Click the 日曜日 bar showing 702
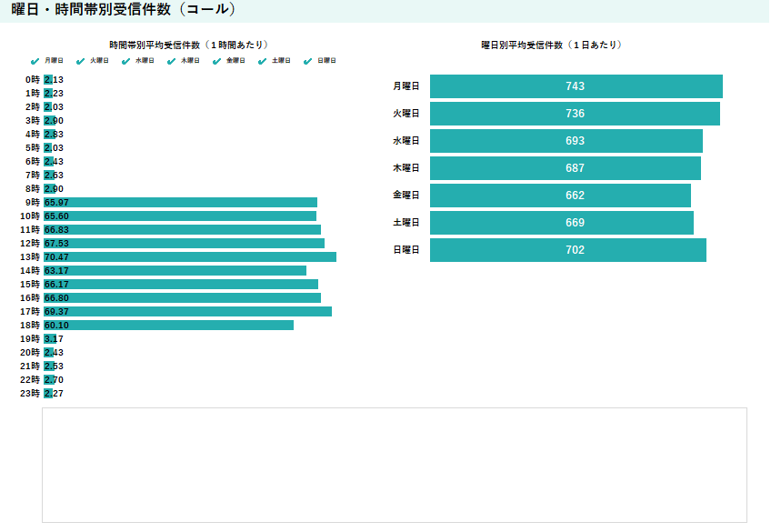The width and height of the screenshot is (771, 532). pos(567,250)
